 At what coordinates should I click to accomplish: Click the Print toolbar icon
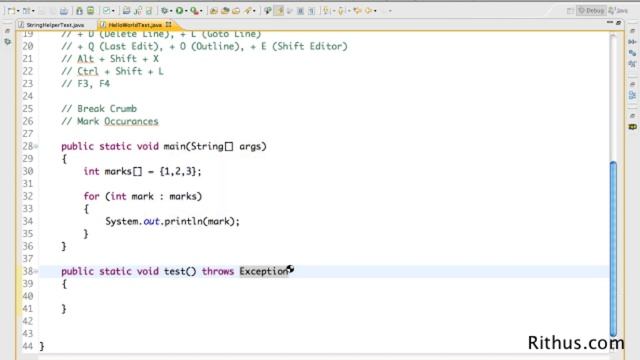(x=64, y=11)
